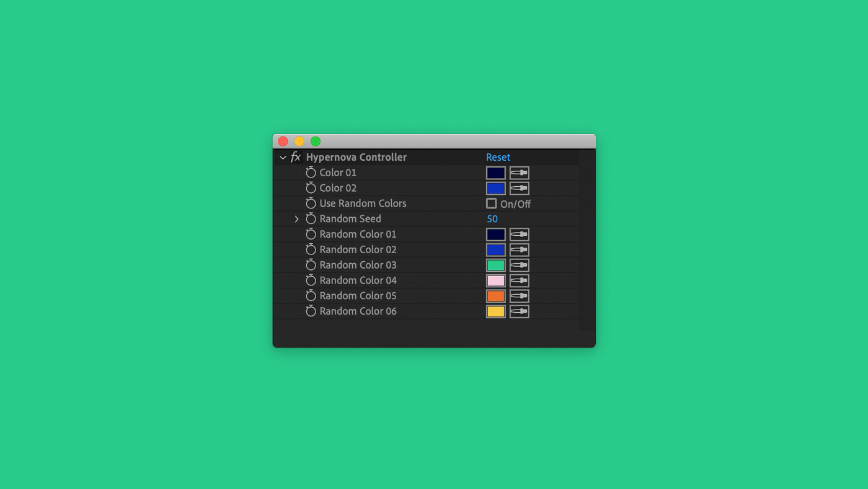This screenshot has width=868, height=489.
Task: Click the Random Color 05 stopwatch
Action: pos(311,295)
